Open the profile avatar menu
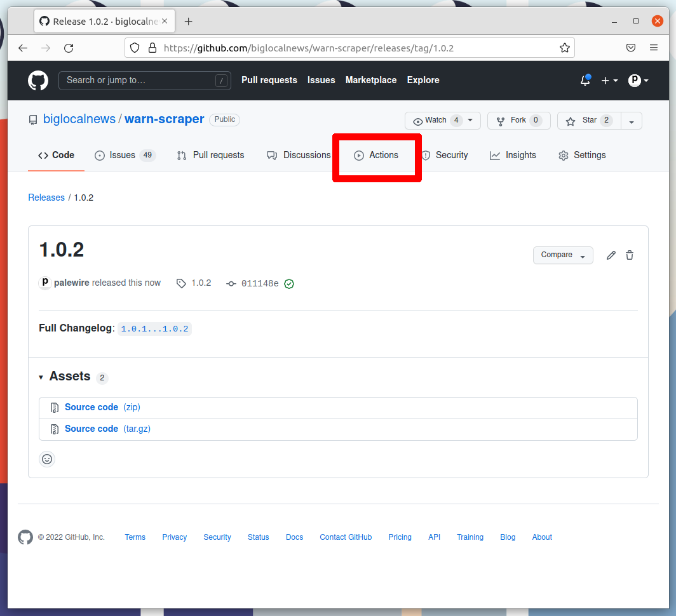 click(638, 80)
